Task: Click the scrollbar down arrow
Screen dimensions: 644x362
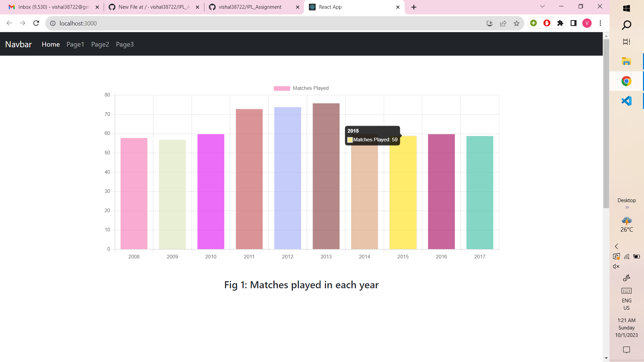Action: [606, 358]
